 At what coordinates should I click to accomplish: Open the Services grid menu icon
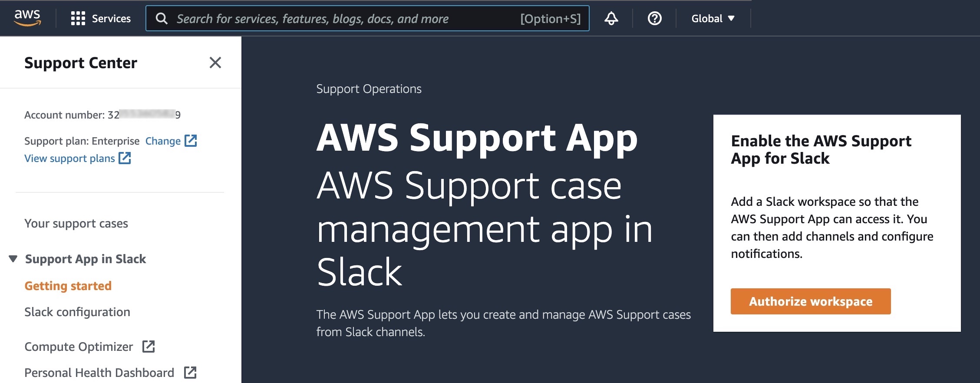pyautogui.click(x=78, y=18)
